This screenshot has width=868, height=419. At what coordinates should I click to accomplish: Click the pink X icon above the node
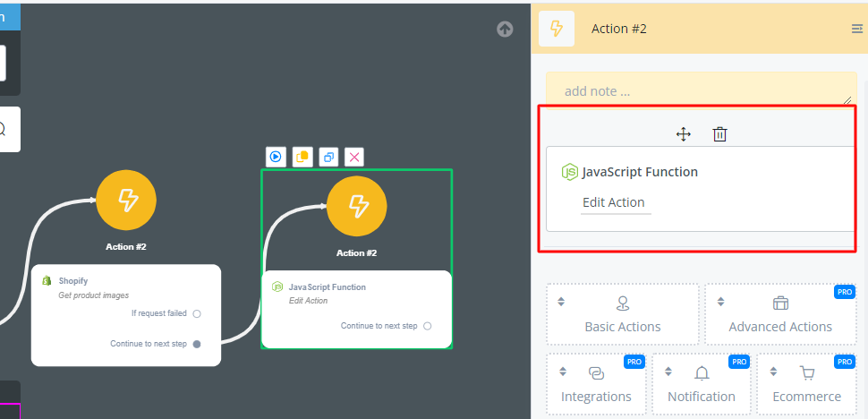354,157
